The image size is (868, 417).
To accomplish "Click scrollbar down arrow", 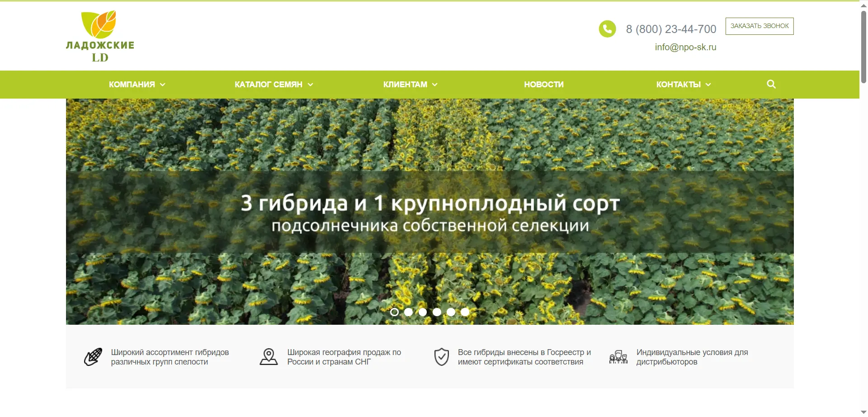I will [x=863, y=412].
